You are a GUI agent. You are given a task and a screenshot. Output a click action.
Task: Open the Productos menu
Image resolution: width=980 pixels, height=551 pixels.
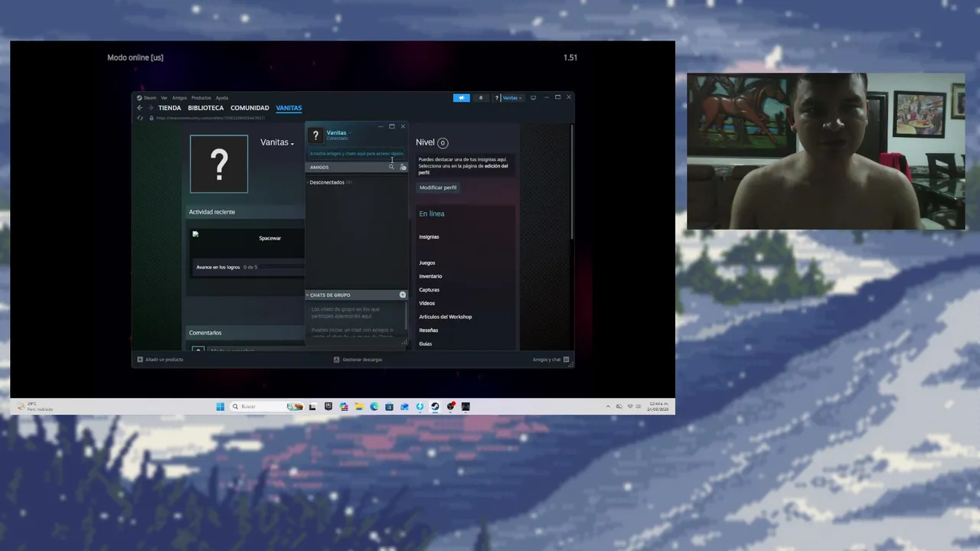201,98
